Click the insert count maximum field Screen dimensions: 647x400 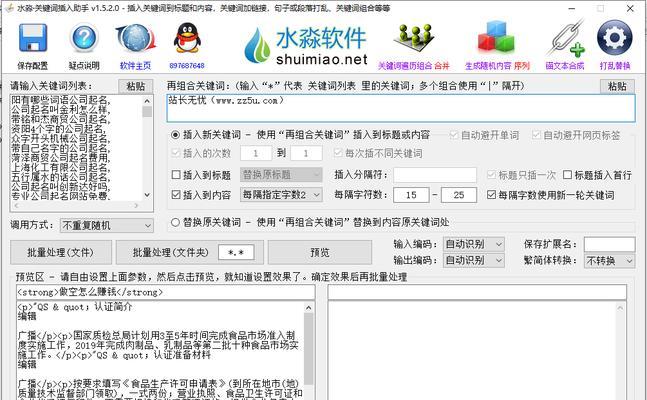(x=306, y=153)
